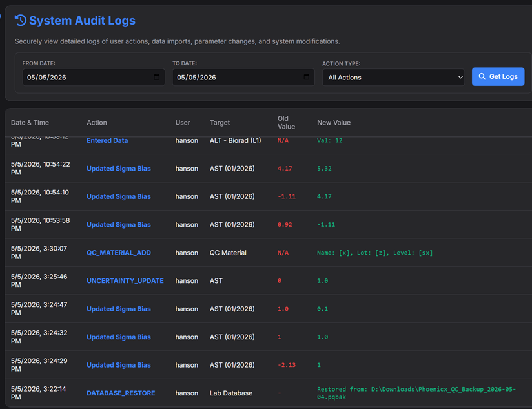Click the New Value column header

[334, 123]
